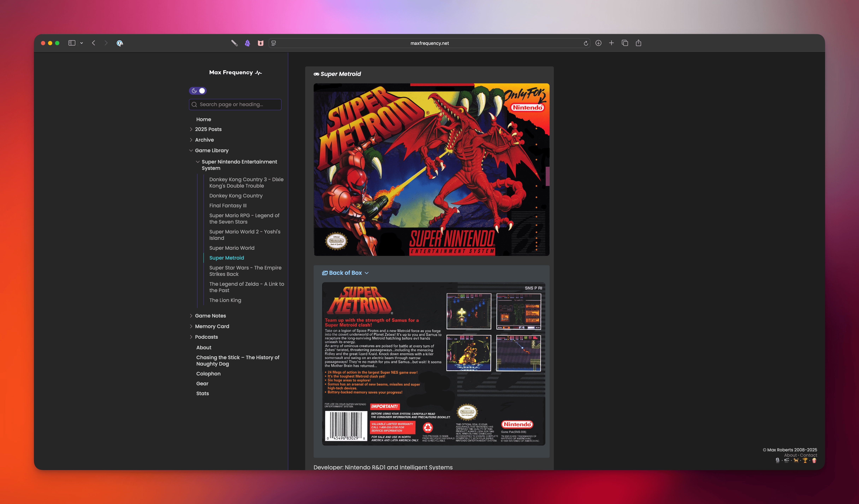This screenshot has height=504, width=859.
Task: Reload the page with refresh icon
Action: click(x=586, y=43)
